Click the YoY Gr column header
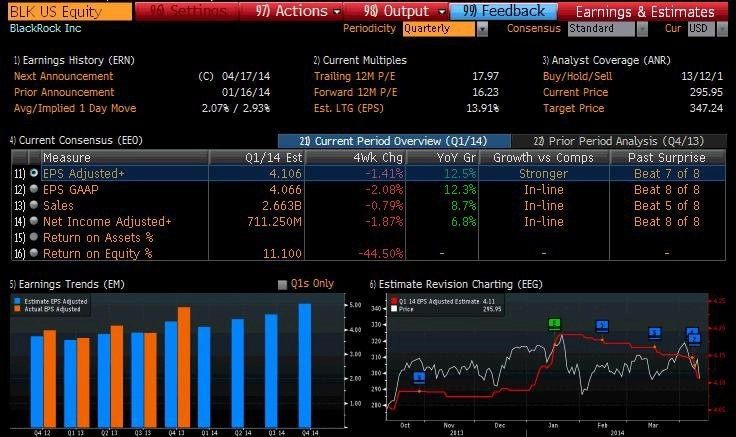The height and width of the screenshot is (437, 736). (x=442, y=157)
